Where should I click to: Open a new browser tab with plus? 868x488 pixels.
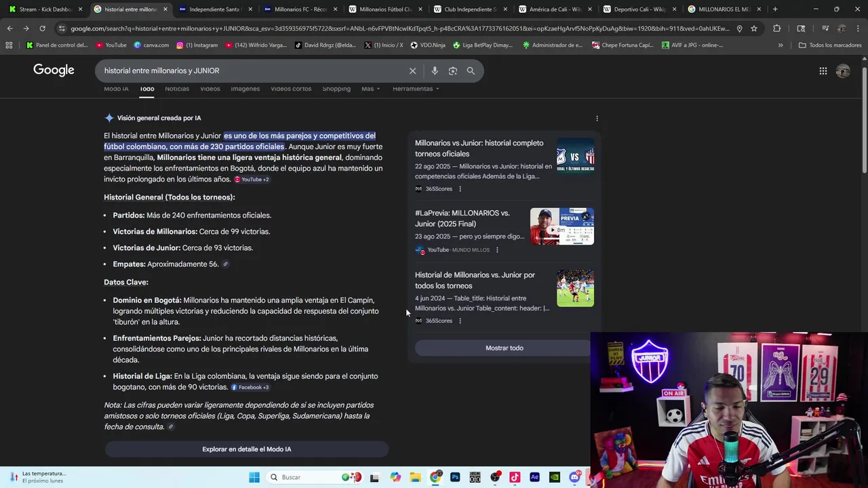pos(775,9)
